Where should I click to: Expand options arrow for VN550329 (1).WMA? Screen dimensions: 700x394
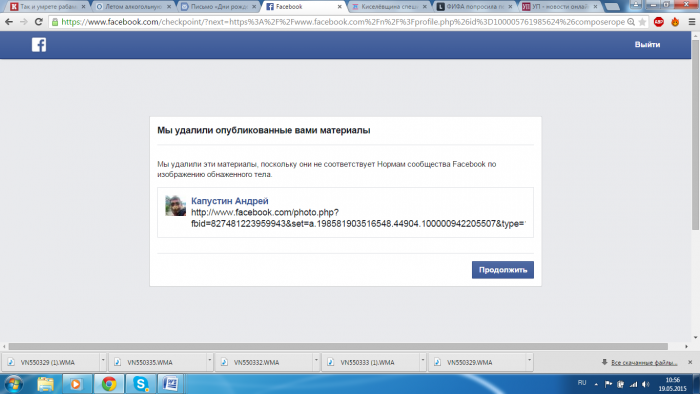pos(103,360)
